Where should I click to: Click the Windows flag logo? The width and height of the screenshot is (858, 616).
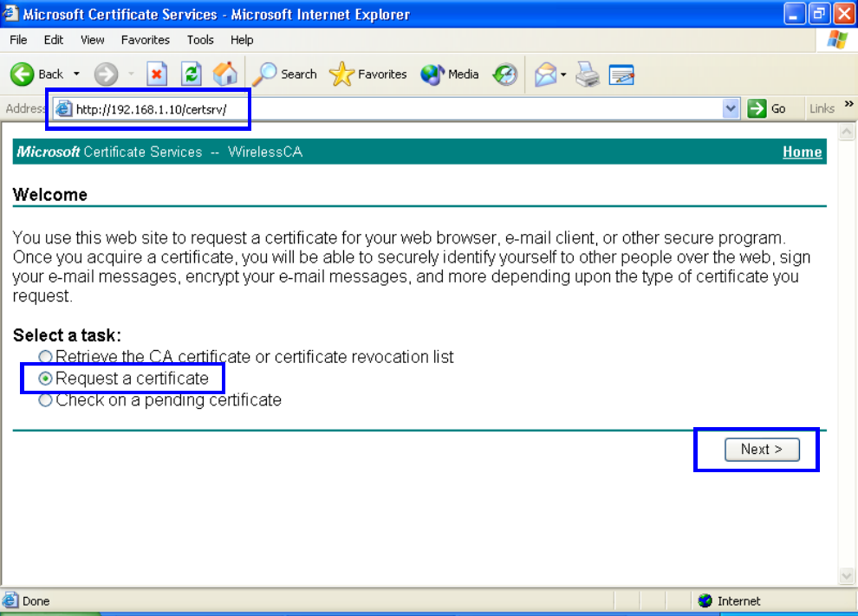(837, 40)
